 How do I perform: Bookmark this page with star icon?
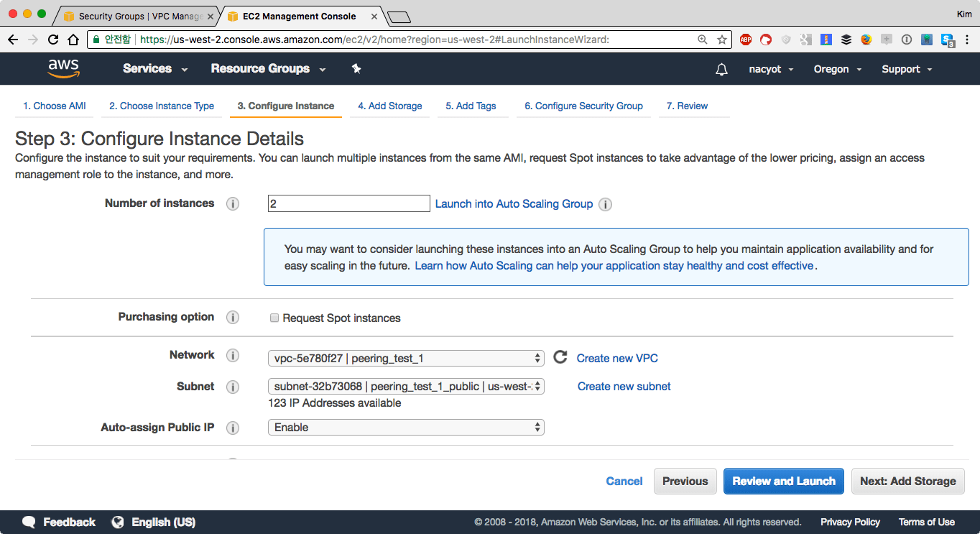pyautogui.click(x=722, y=40)
